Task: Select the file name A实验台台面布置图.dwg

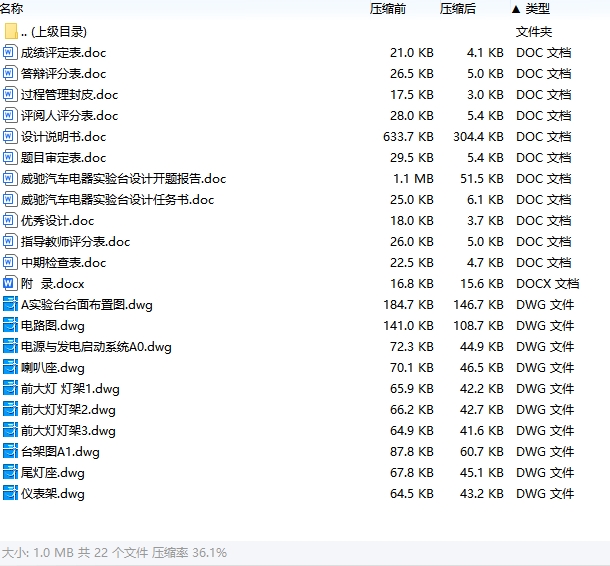Action: 87,305
